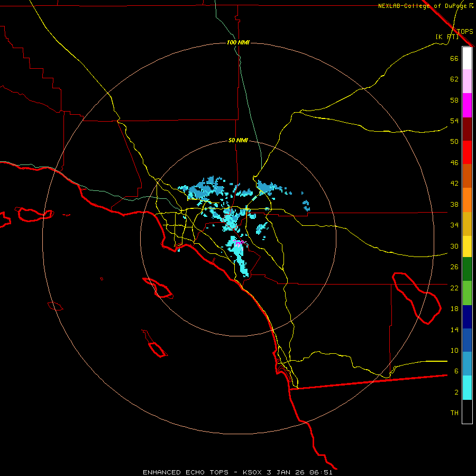Click the "50 NMI" range ring label
Image resolution: width=476 pixels, height=476 pixels.
tap(238, 140)
